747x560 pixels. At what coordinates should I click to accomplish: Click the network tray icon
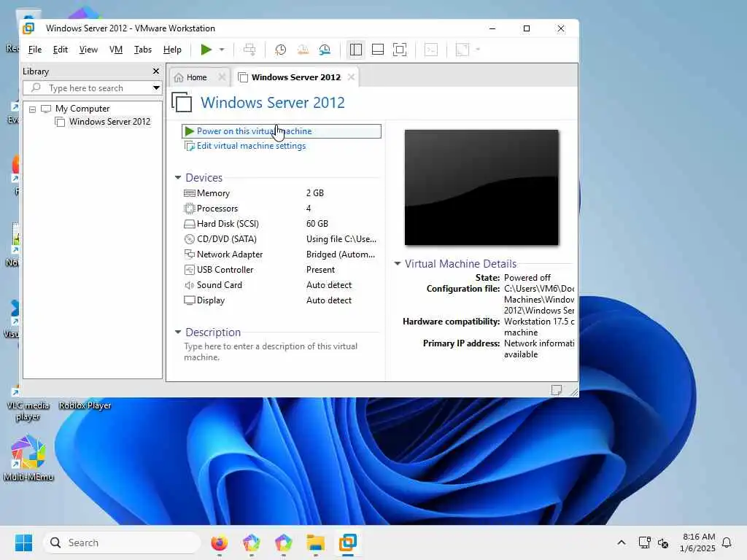[644, 542]
